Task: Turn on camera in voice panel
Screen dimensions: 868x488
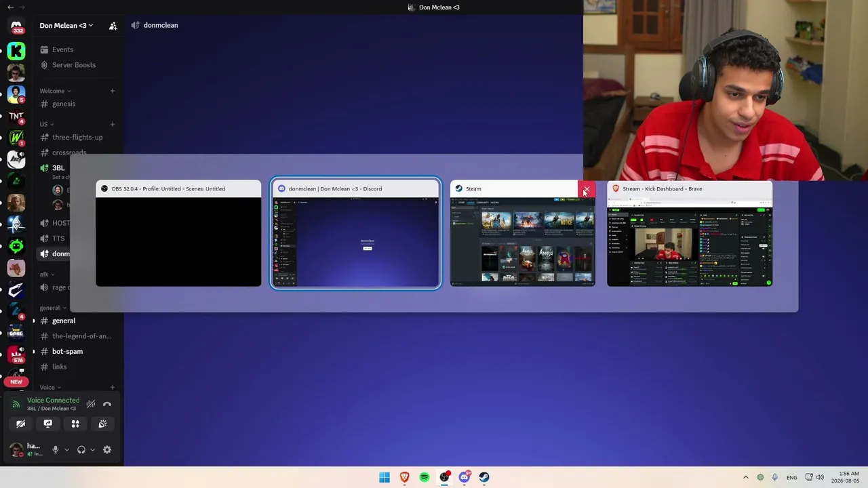Action: click(x=21, y=424)
